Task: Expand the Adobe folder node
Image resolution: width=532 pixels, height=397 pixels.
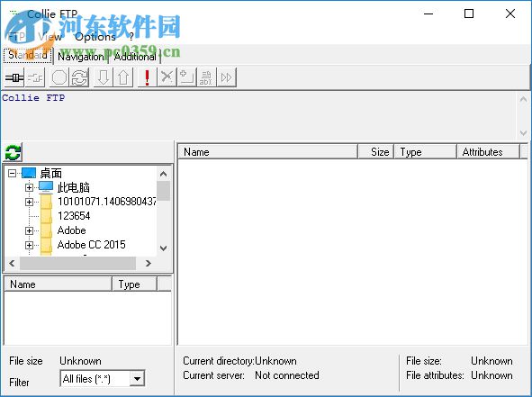Action: click(29, 230)
